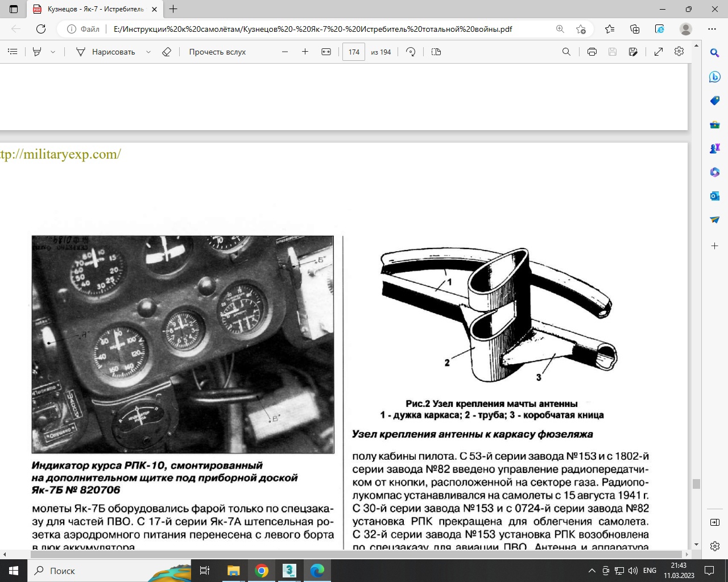Open sidebar settings gear
Viewport: 728px width, 582px height.
[715, 546]
